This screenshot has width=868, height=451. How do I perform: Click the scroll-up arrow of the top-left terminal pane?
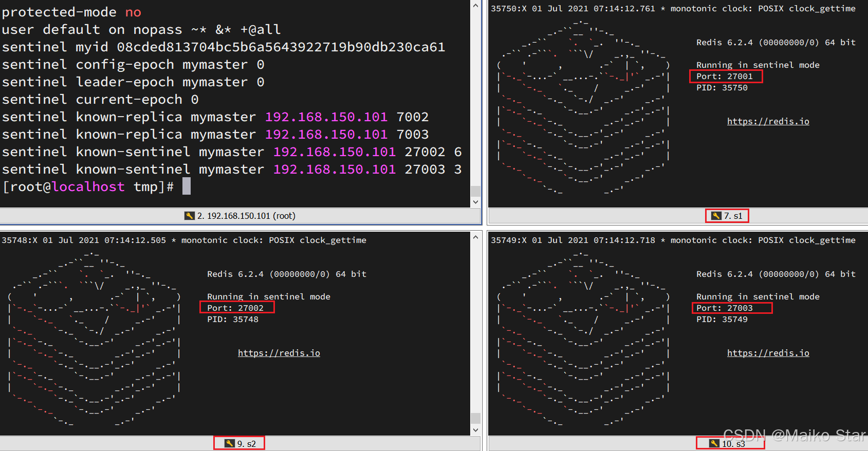coord(475,6)
